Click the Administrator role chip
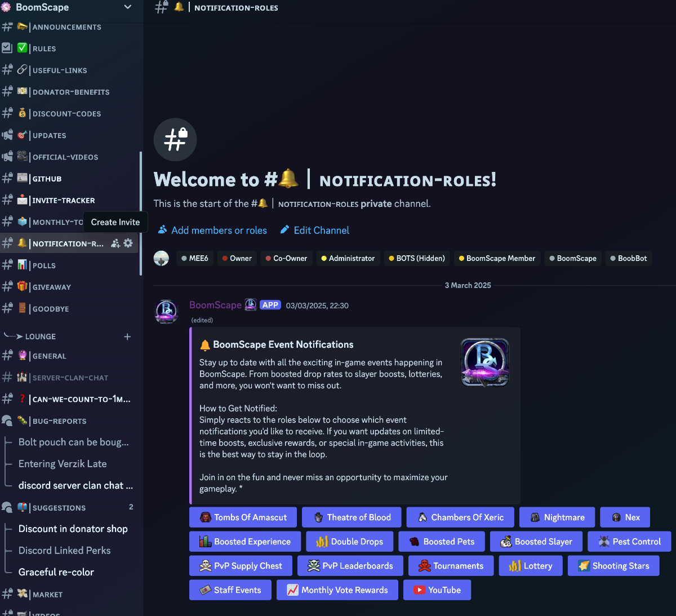Image resolution: width=676 pixels, height=616 pixels. [x=348, y=258]
